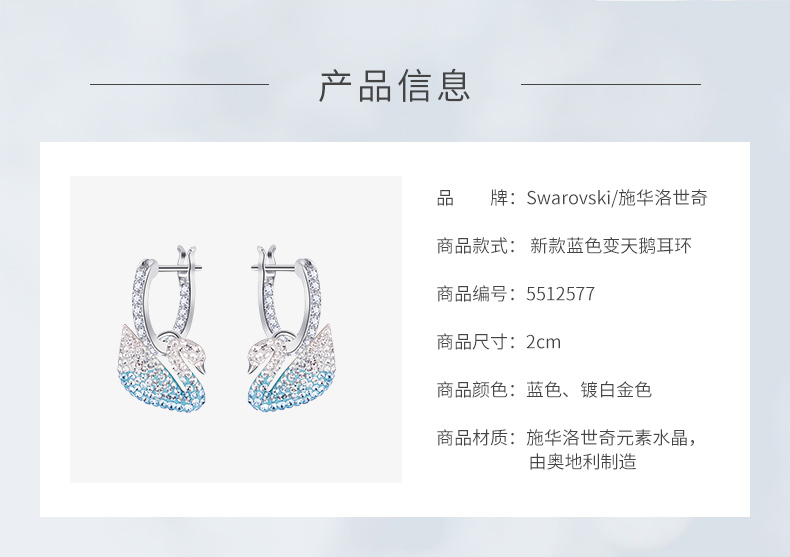
Task: Click the 由奥地利制造 text line
Action: click(x=583, y=461)
